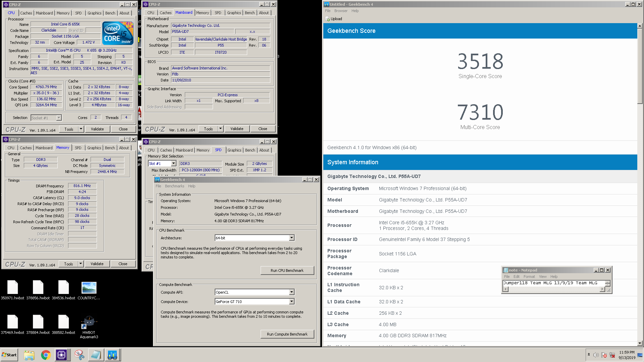Image resolution: width=644 pixels, height=362 pixels.
Task: Select the 384536.hwbot desktop file
Action: (63, 290)
